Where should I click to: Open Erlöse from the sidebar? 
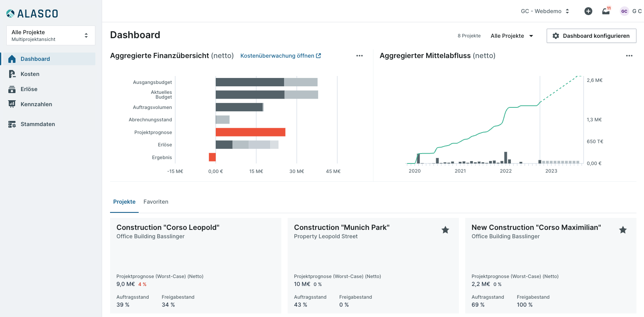click(29, 89)
